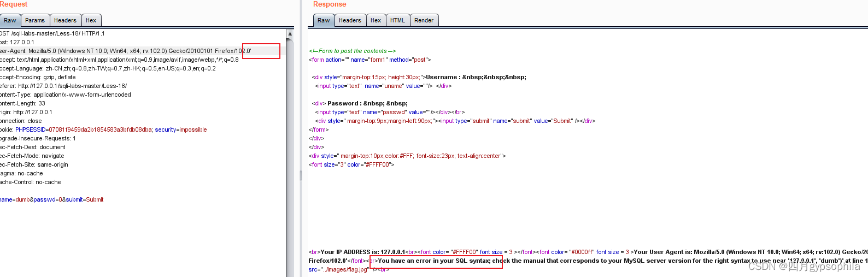This screenshot has height=277, width=868.
Task: Click the Referer header line
Action: pyautogui.click(x=63, y=86)
